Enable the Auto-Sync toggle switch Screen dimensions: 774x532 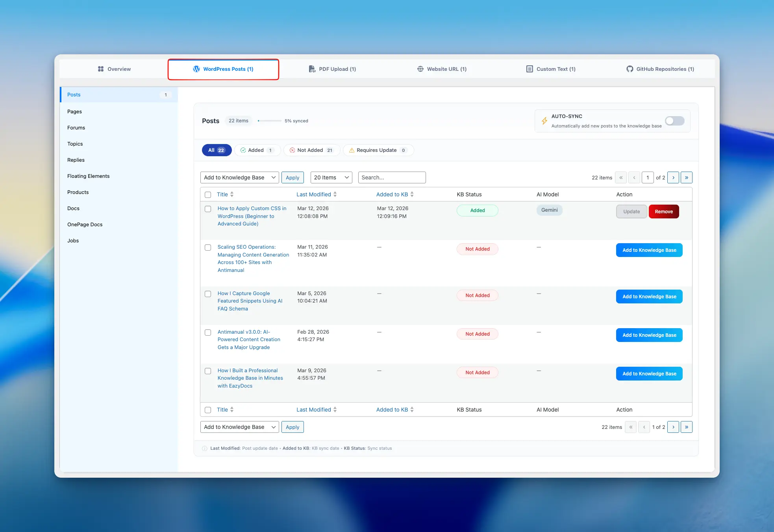[674, 121]
